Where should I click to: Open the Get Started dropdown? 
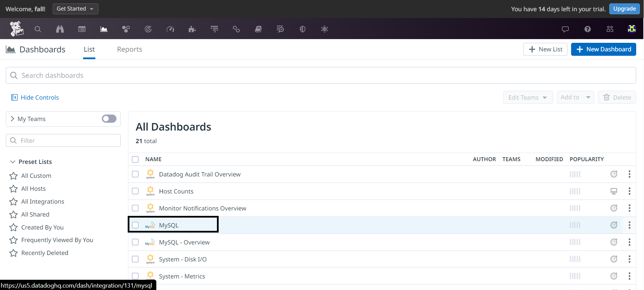[x=76, y=9]
